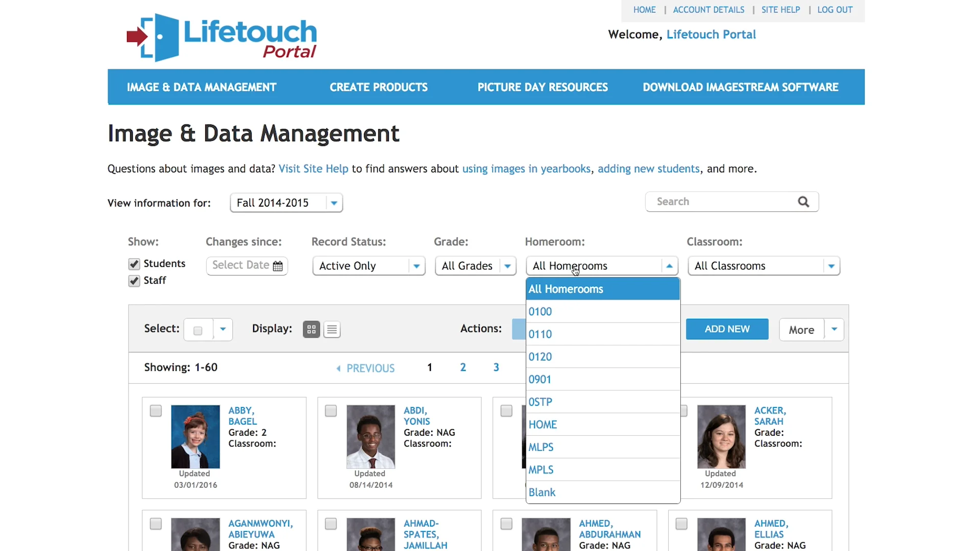The height and width of the screenshot is (551, 980).
Task: Click the Lifetouch Portal logo
Action: click(222, 37)
